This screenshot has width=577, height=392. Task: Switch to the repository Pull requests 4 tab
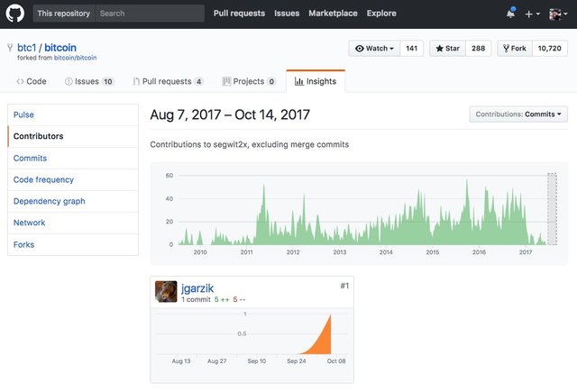(x=168, y=81)
